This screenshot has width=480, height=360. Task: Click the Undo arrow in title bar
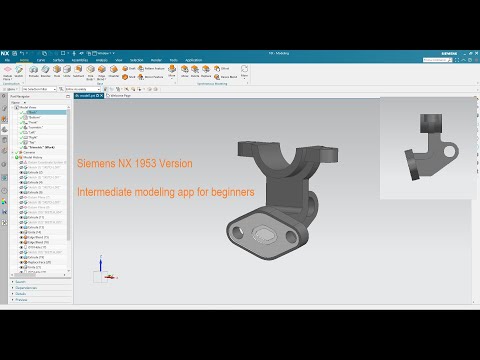22,53
